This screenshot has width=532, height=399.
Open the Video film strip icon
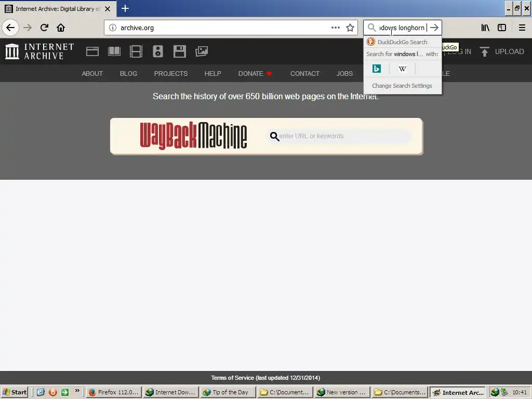point(136,51)
